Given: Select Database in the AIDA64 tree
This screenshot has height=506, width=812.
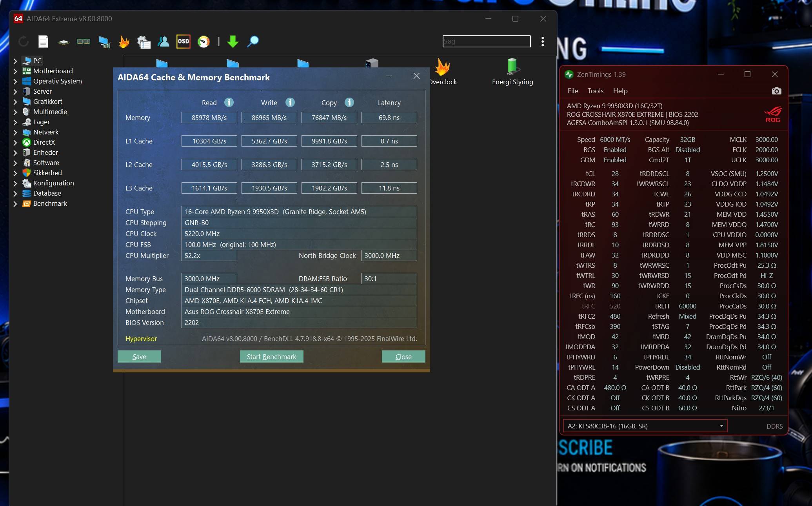Looking at the screenshot, I should pos(47,193).
